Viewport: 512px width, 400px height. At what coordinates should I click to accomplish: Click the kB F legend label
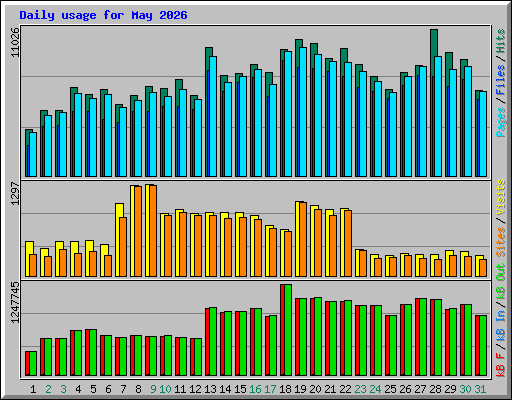coord(501,365)
